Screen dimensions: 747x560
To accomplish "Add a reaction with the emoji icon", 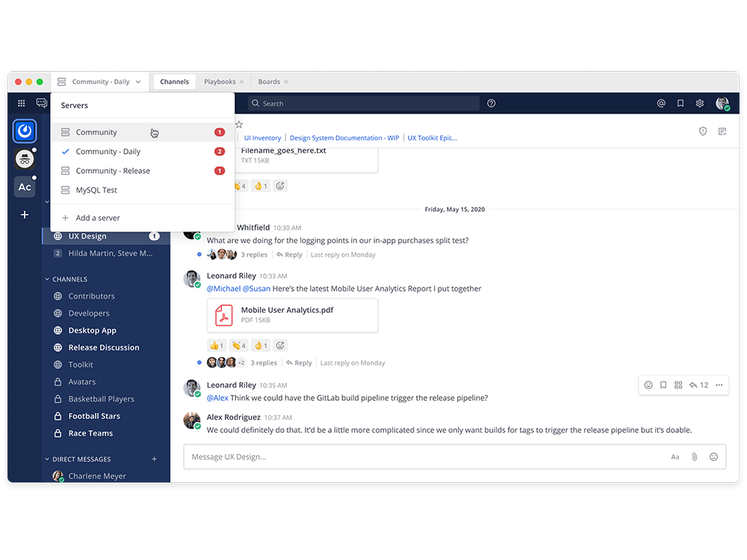I will pyautogui.click(x=713, y=456).
